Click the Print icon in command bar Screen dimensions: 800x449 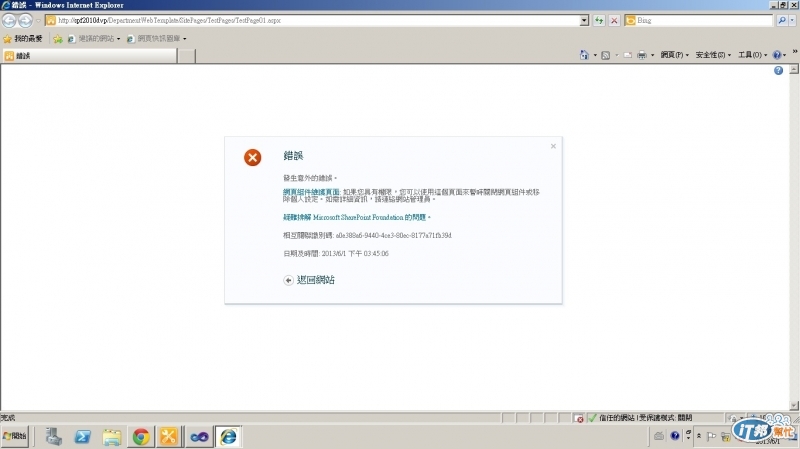tap(642, 55)
